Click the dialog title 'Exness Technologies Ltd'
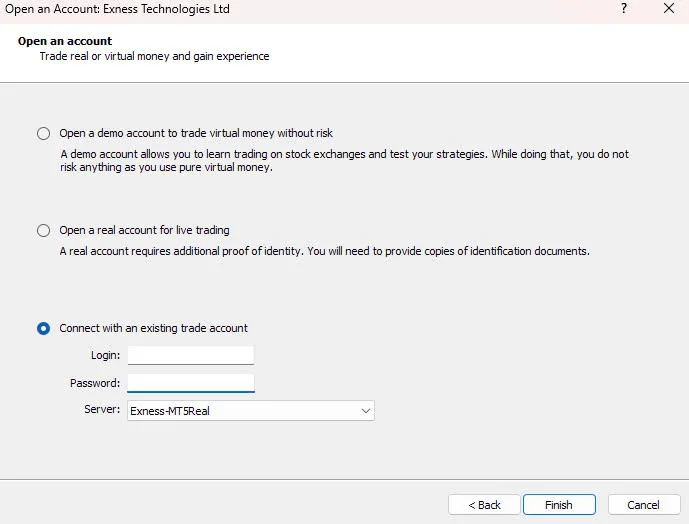689x524 pixels. pyautogui.click(x=167, y=9)
